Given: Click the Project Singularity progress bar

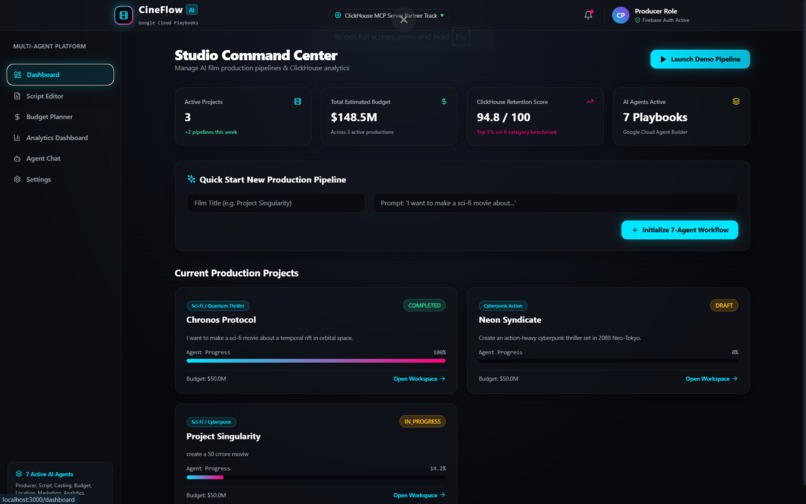Looking at the screenshot, I should point(316,477).
